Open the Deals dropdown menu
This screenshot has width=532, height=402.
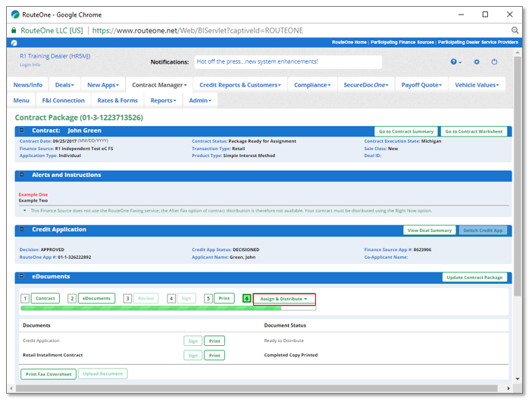[64, 85]
